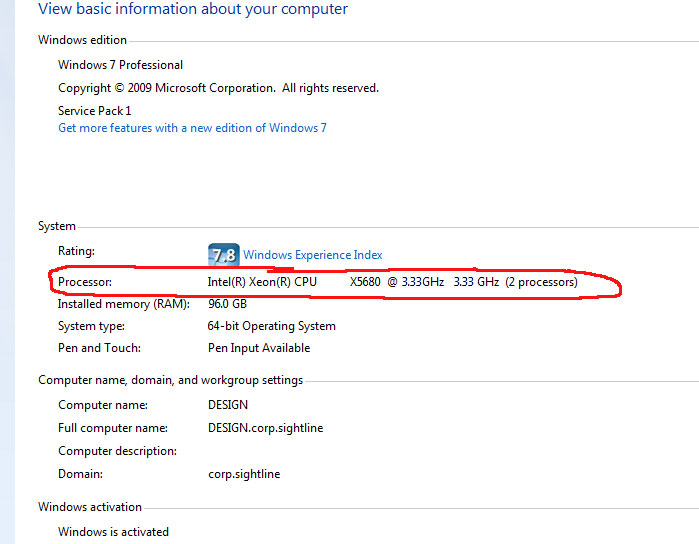Click the Installed memory (RAM): label
The width and height of the screenshot is (699, 544).
click(123, 304)
